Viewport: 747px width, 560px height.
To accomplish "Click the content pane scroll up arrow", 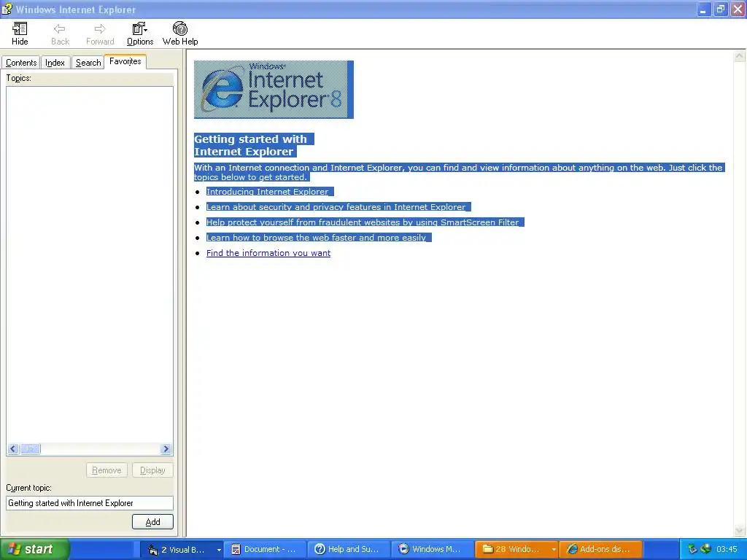I will [740, 56].
